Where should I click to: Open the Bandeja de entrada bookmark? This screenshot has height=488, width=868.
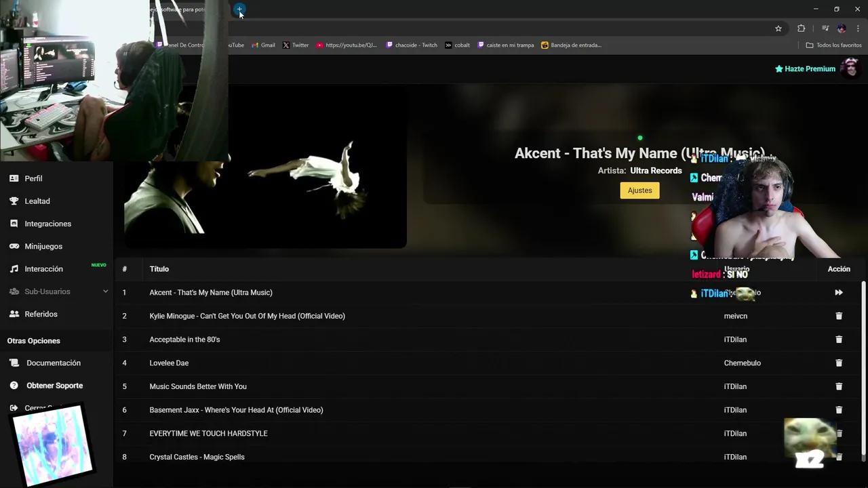pos(572,45)
